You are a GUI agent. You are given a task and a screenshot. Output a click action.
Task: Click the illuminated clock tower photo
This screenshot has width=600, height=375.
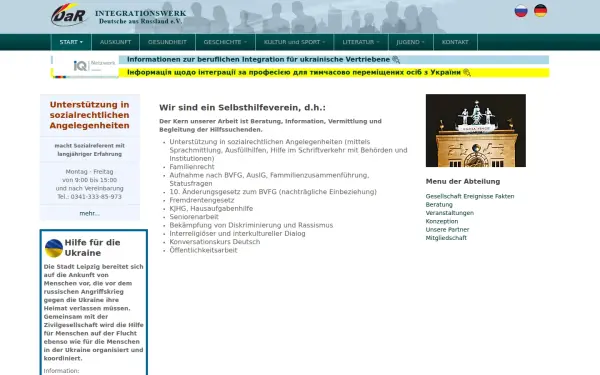click(476, 130)
